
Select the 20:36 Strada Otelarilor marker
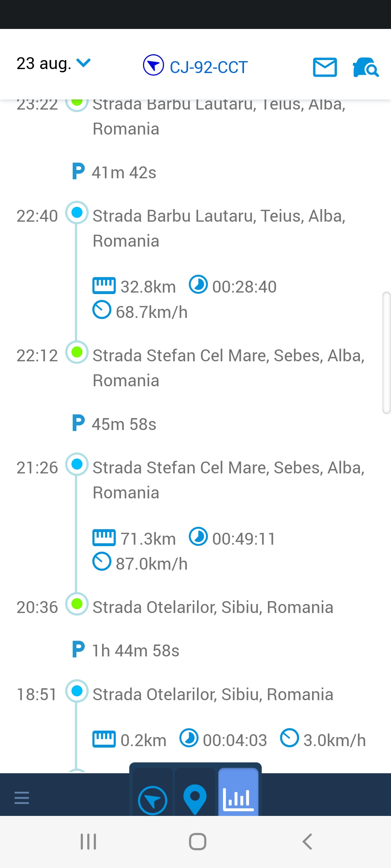(x=77, y=604)
